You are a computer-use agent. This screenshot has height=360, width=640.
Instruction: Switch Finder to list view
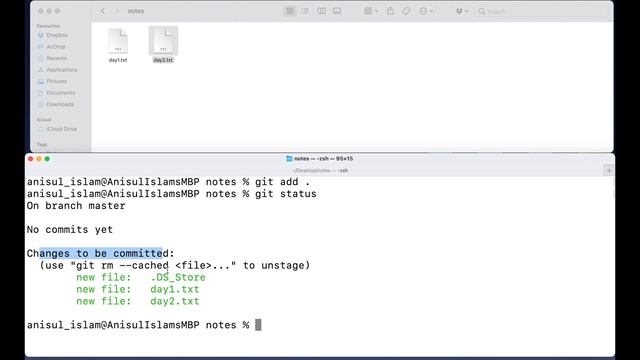click(305, 11)
